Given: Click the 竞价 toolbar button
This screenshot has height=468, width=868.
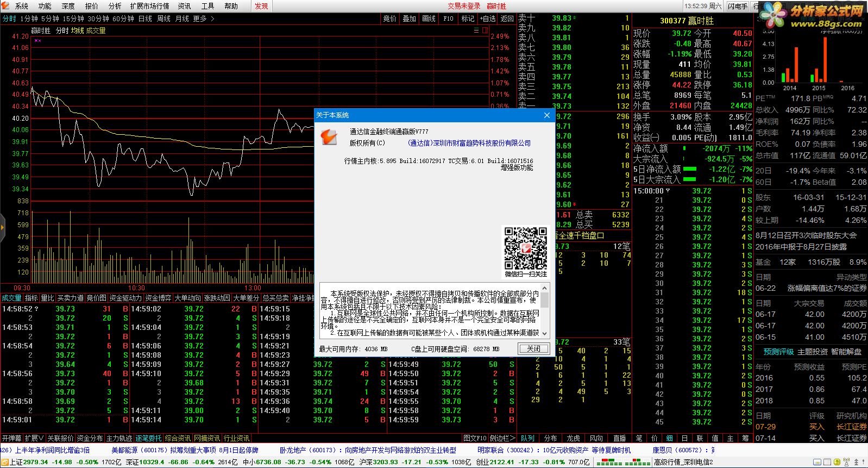Looking at the screenshot, I should pyautogui.click(x=390, y=18).
